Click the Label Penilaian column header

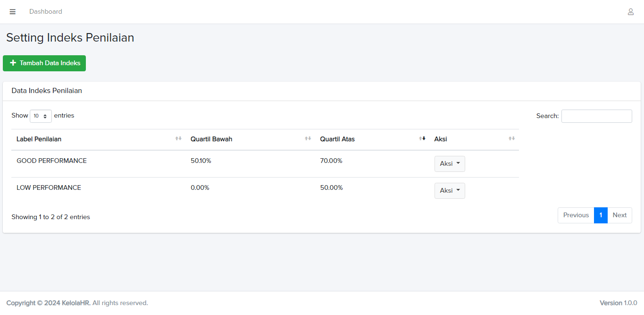click(x=39, y=139)
